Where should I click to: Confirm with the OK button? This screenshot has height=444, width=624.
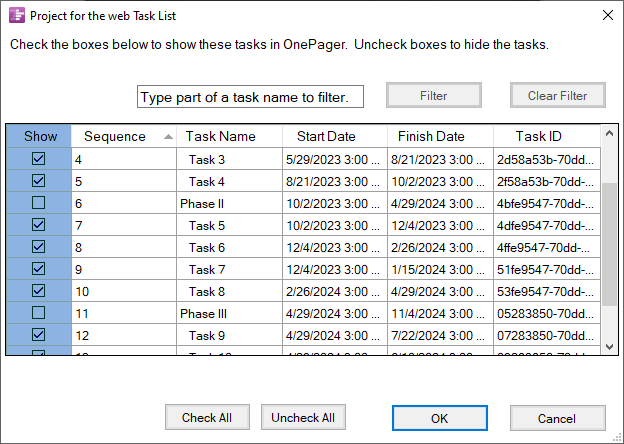tap(440, 418)
